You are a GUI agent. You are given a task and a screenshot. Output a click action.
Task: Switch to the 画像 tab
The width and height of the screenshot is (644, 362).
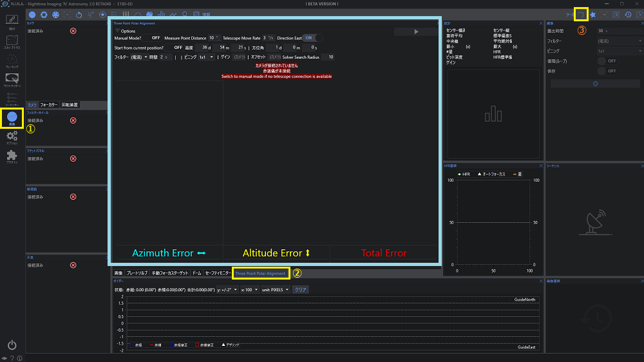pyautogui.click(x=118, y=273)
